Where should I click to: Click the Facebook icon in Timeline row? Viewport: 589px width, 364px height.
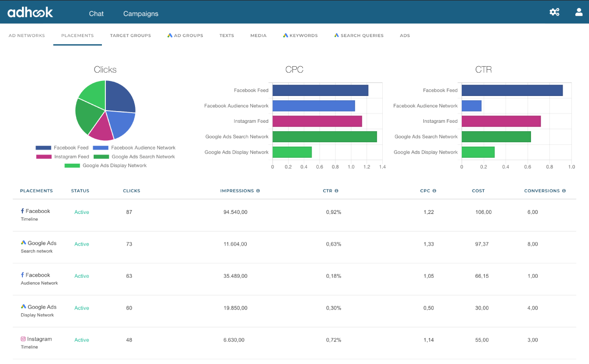(x=22, y=211)
